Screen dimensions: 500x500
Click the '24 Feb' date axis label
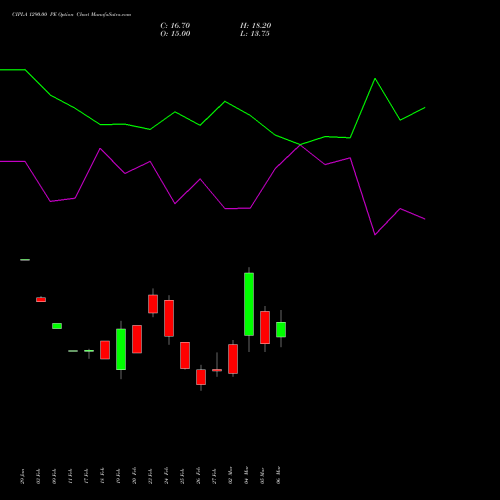tap(166, 476)
